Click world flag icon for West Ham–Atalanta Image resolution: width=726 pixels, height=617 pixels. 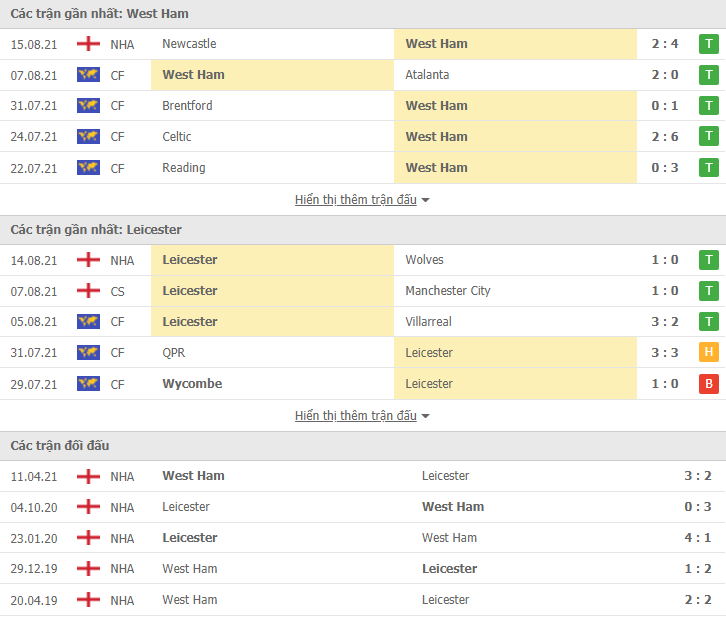pyautogui.click(x=88, y=75)
